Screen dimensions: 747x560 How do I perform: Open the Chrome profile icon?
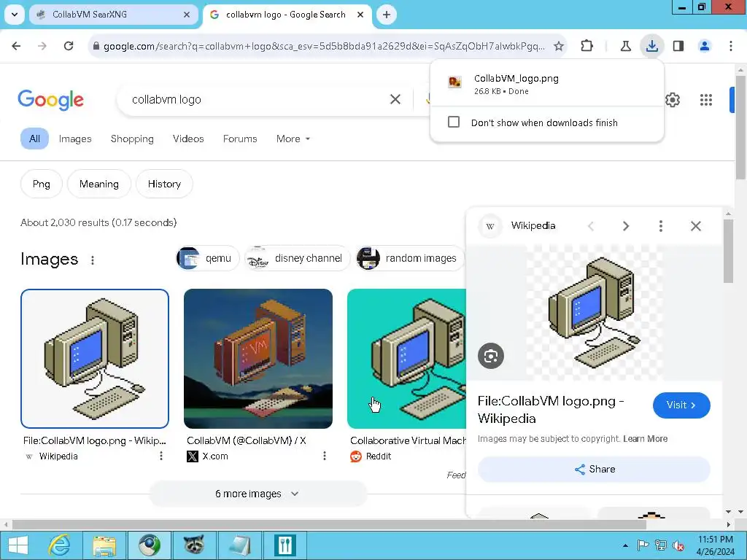(x=705, y=46)
